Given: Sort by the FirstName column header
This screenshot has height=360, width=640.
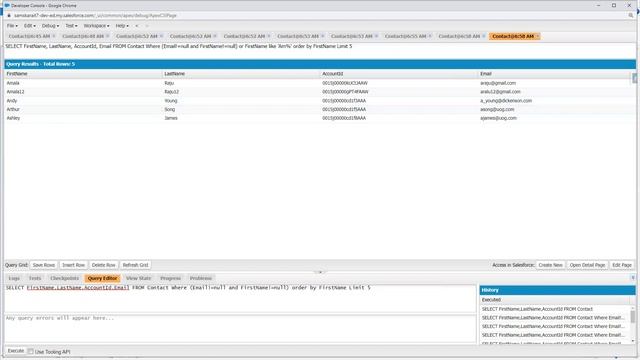Looking at the screenshot, I should (x=83, y=74).
